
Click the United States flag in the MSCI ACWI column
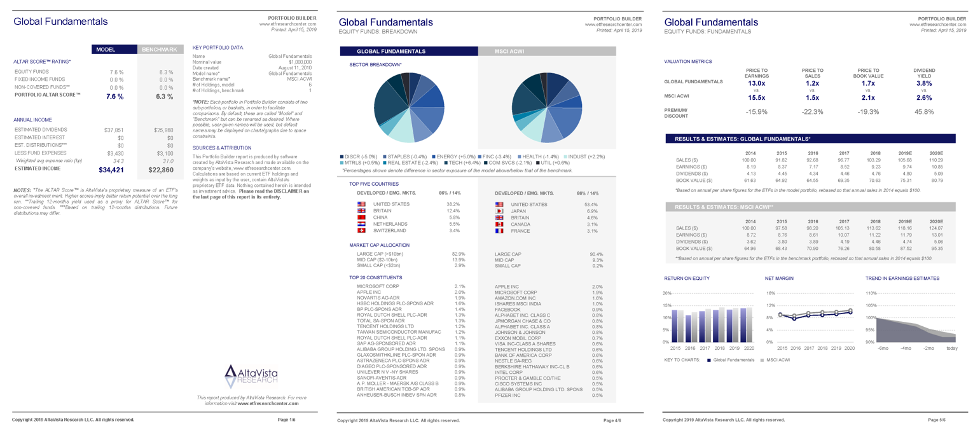click(499, 204)
